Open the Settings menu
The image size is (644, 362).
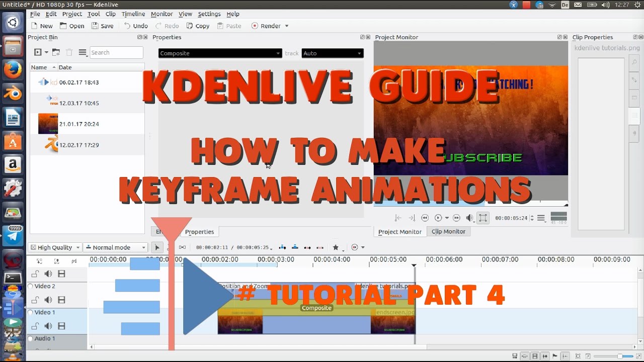click(x=209, y=14)
